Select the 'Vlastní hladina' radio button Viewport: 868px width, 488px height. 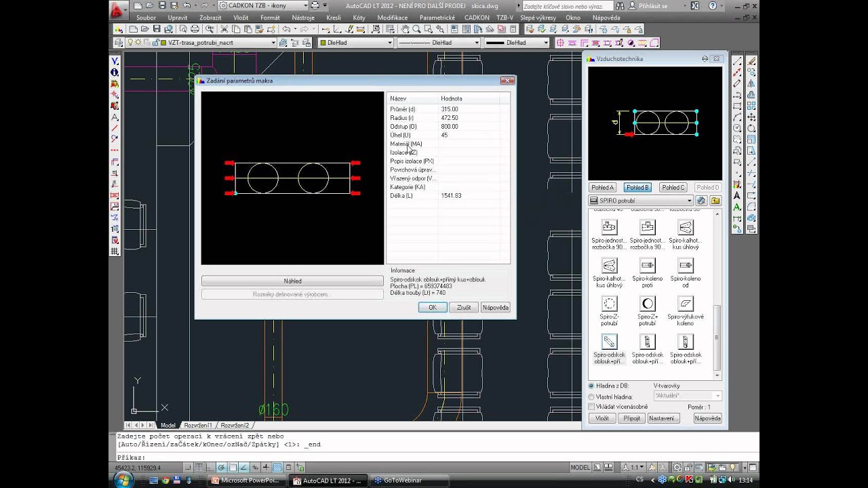591,396
